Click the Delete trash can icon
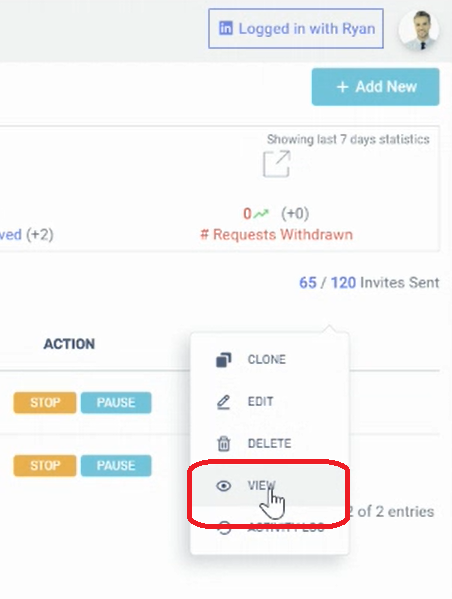 coord(224,444)
